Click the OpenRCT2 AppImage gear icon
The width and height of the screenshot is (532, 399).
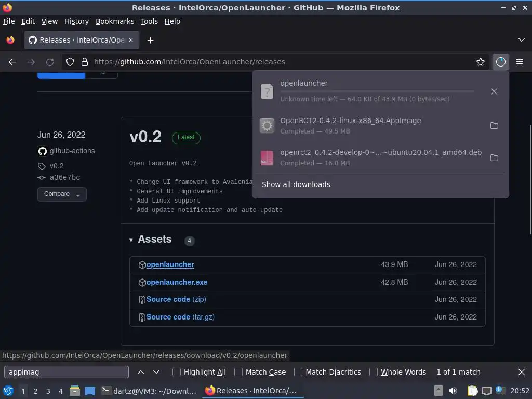point(267,126)
